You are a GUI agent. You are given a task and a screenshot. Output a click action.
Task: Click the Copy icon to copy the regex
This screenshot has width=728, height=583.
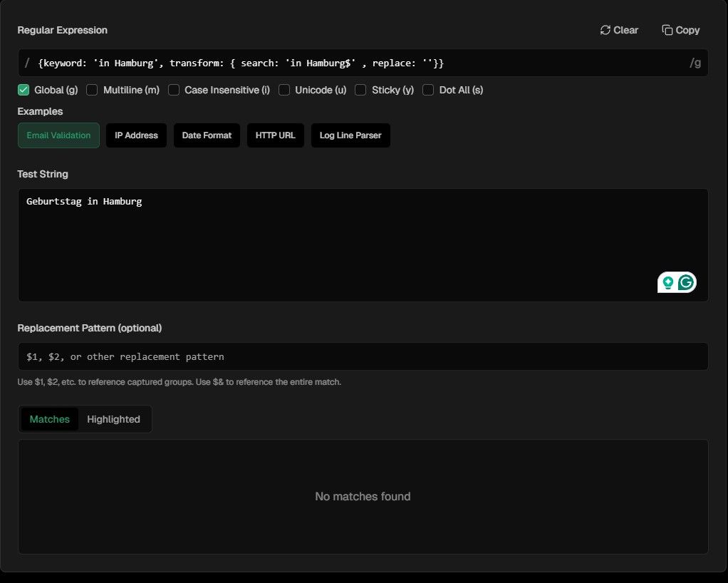(x=666, y=30)
